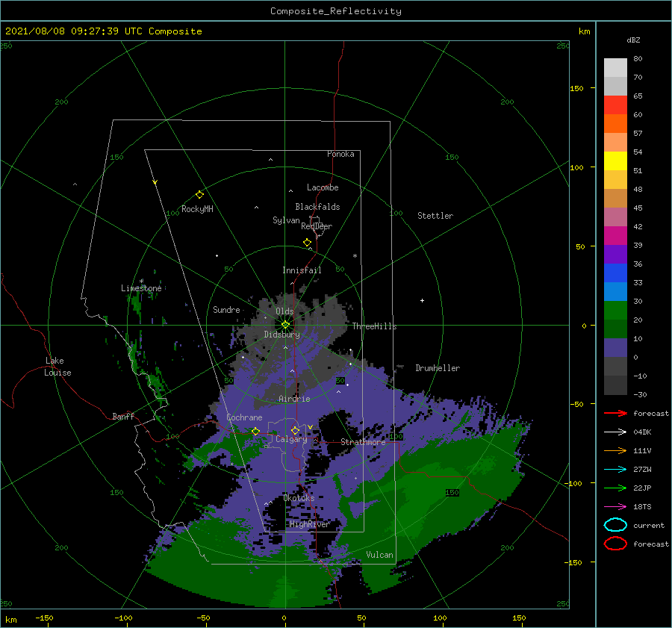Select the orange 60–57 dBZ swatch
Screen dimensions: 672x628
pyautogui.click(x=615, y=124)
